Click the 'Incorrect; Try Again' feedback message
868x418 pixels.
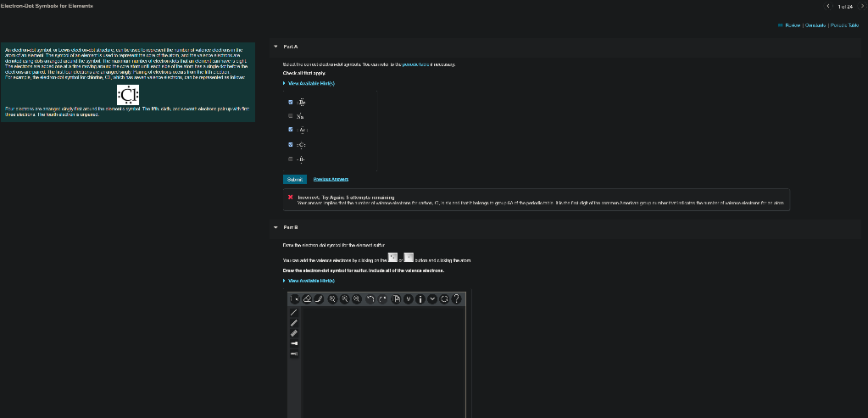346,197
